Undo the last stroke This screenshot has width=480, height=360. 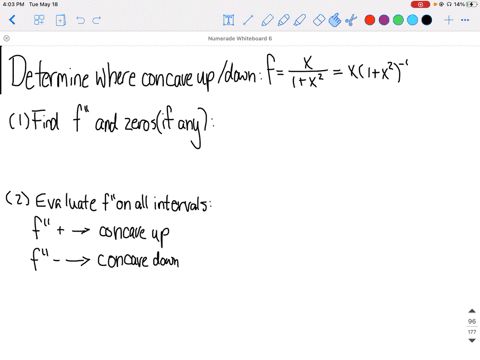[80, 20]
